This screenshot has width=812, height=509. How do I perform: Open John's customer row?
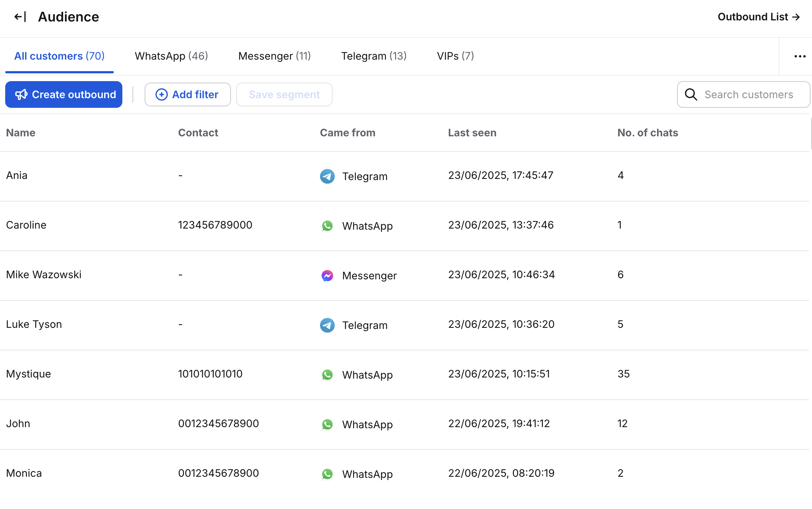point(18,423)
